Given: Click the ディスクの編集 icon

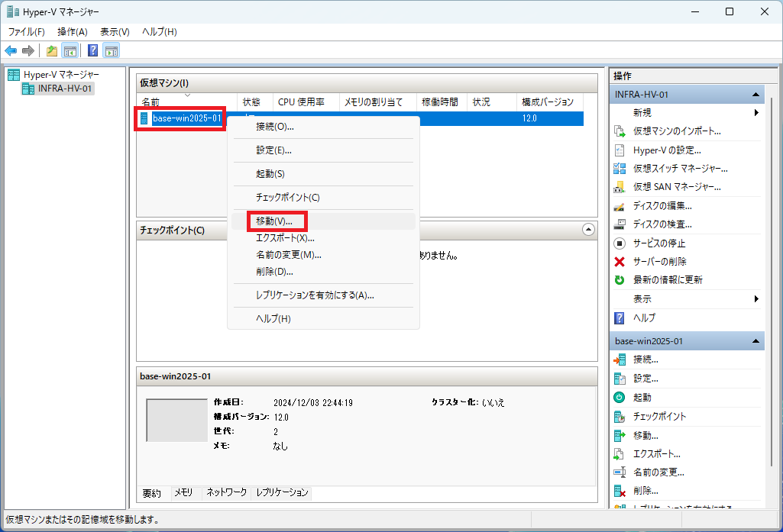Looking at the screenshot, I should (x=620, y=206).
